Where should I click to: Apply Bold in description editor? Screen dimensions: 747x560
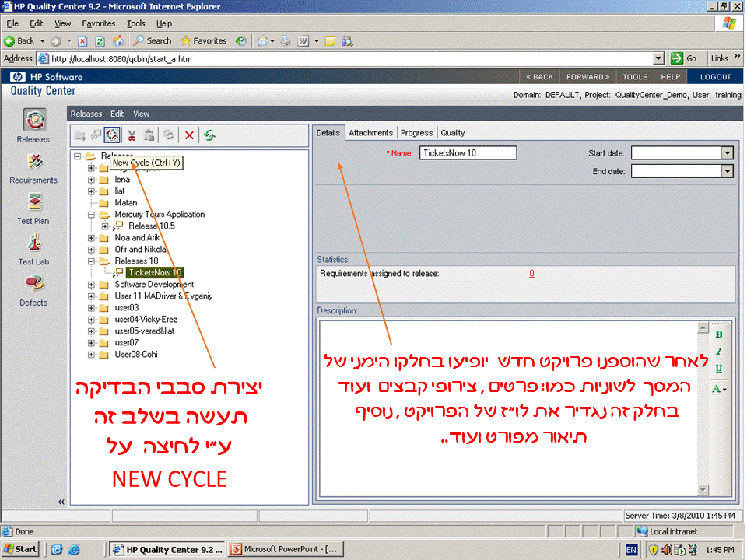720,334
